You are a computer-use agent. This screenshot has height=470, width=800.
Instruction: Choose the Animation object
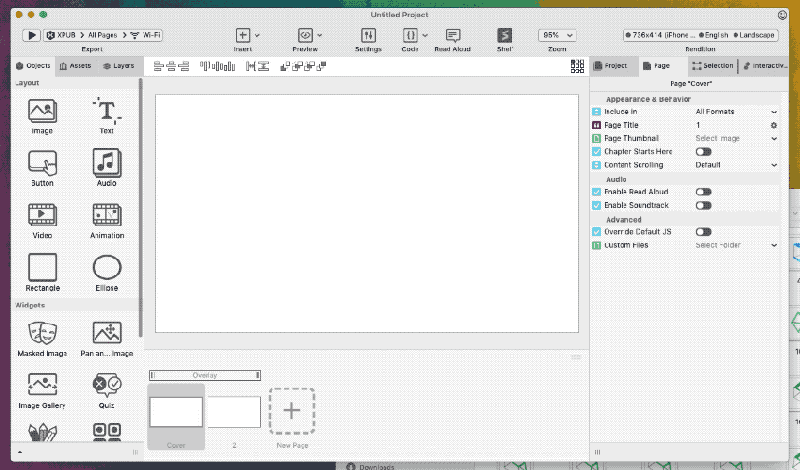pyautogui.click(x=107, y=221)
